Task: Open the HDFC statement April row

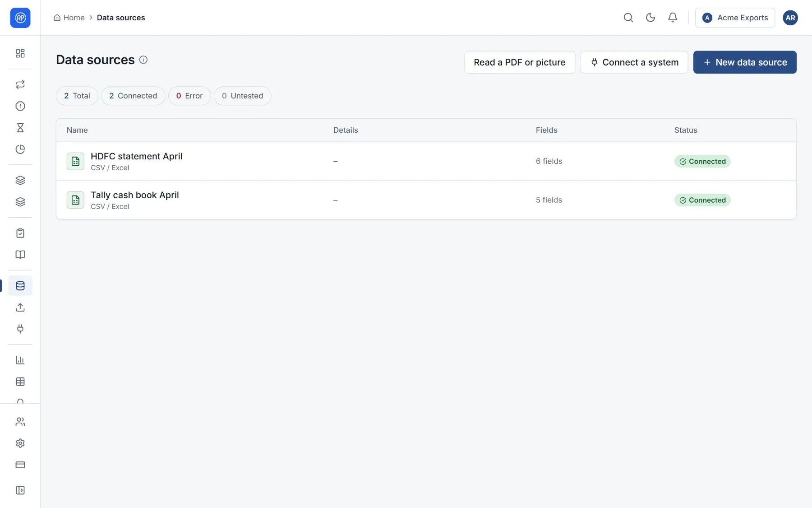Action: 426,161
